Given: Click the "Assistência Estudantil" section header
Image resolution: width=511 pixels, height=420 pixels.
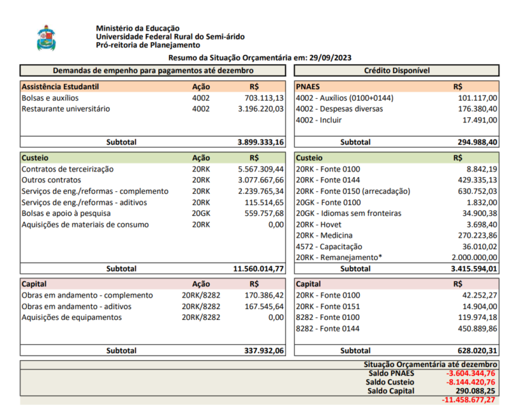Looking at the screenshot, I should tap(61, 87).
